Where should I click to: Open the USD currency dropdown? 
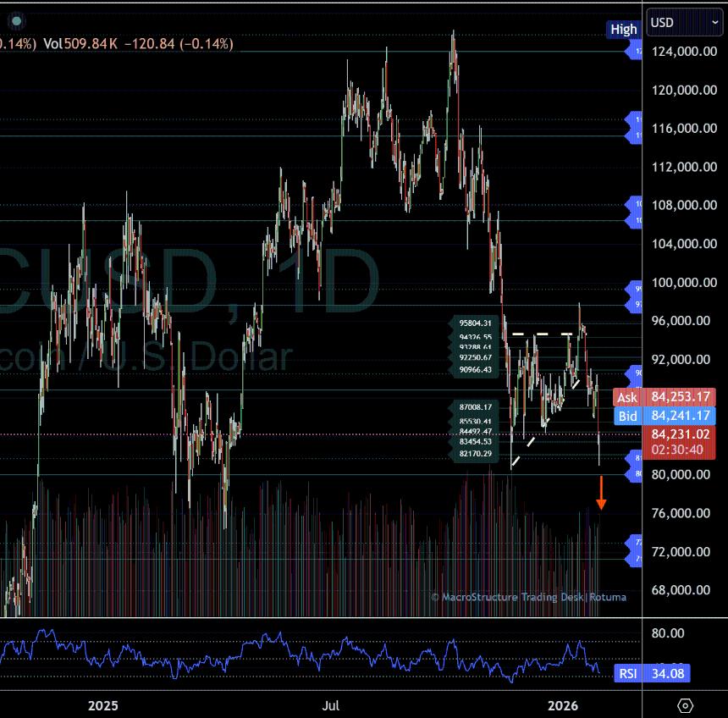(x=685, y=23)
